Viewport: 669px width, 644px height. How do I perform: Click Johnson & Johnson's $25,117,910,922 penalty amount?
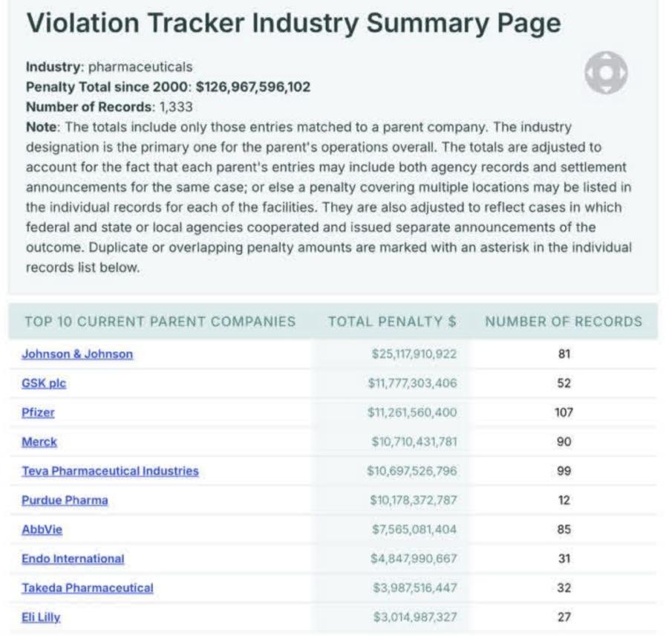(414, 354)
